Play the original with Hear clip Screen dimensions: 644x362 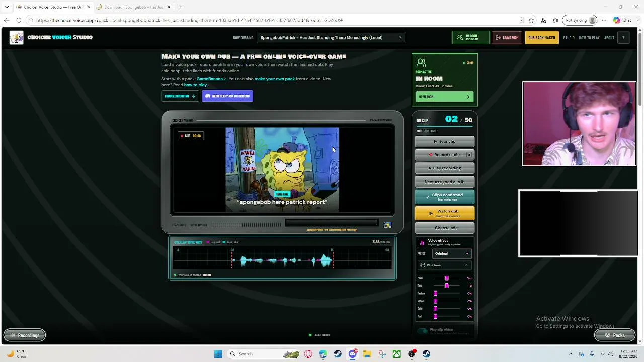tap(445, 141)
